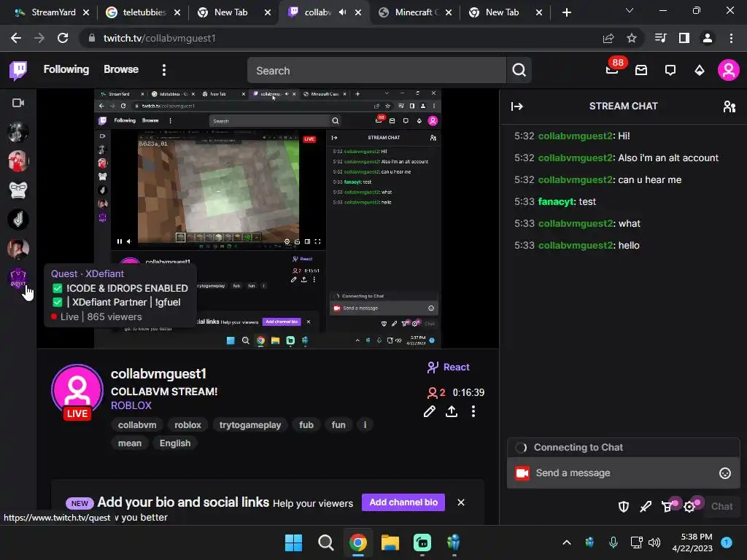Open the whispers speech bubble icon
The width and height of the screenshot is (747, 560).
[x=670, y=71]
